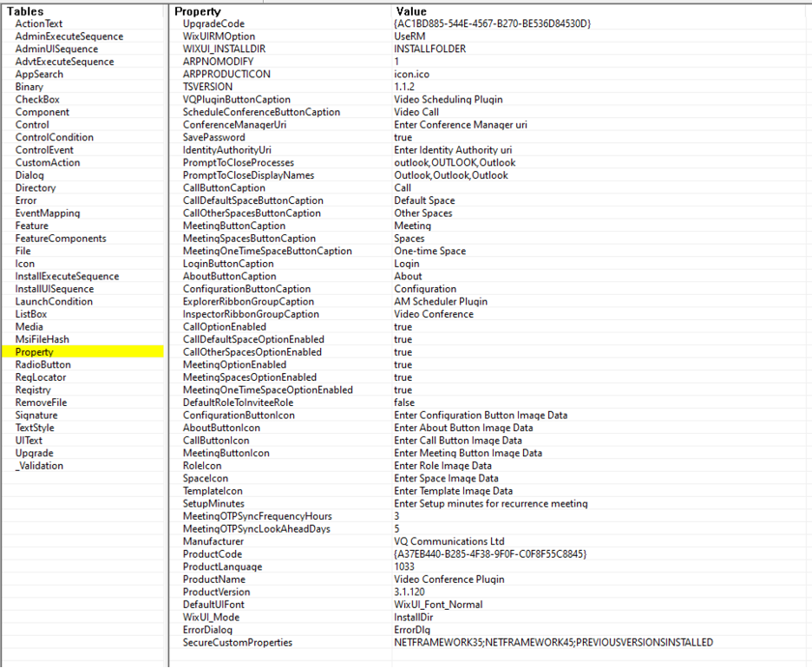The width and height of the screenshot is (812, 668).
Task: Open the ActionText table
Action: (39, 23)
